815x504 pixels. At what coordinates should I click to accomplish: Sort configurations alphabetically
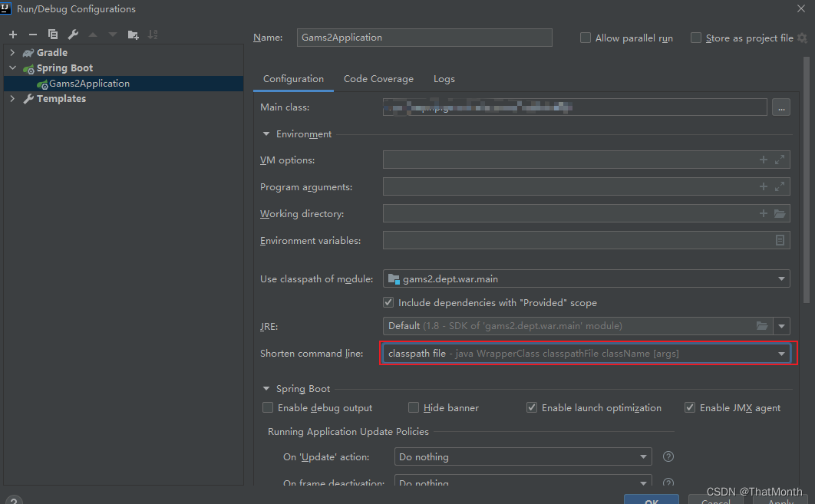point(153,35)
